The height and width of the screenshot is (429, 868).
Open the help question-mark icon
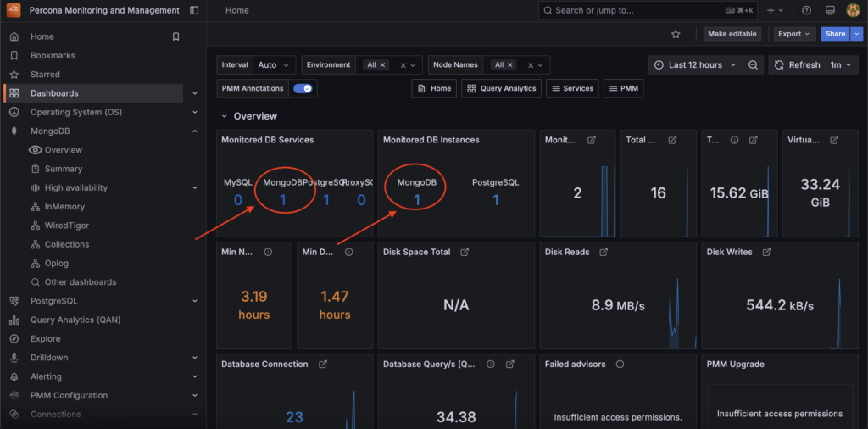[807, 10]
